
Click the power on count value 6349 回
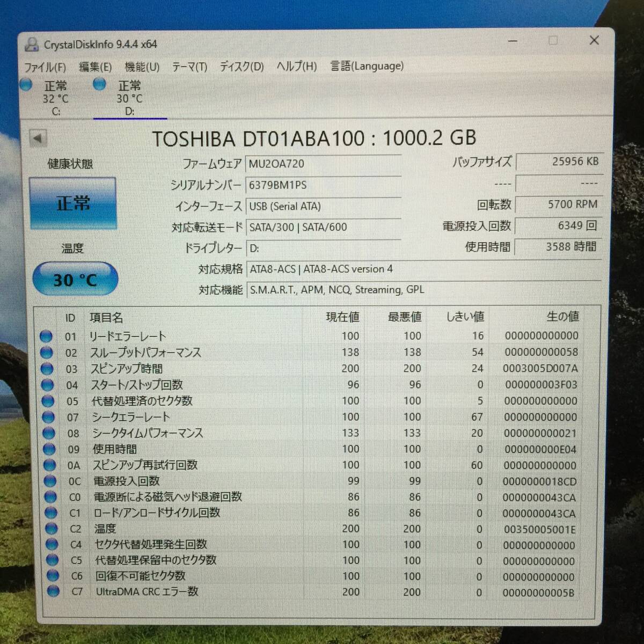click(559, 226)
